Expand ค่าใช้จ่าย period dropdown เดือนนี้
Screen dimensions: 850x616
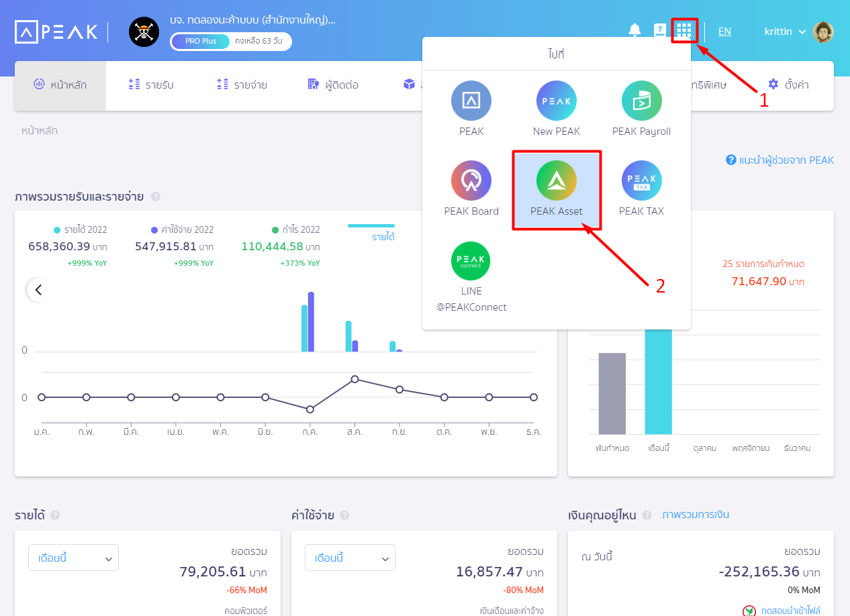pos(350,558)
